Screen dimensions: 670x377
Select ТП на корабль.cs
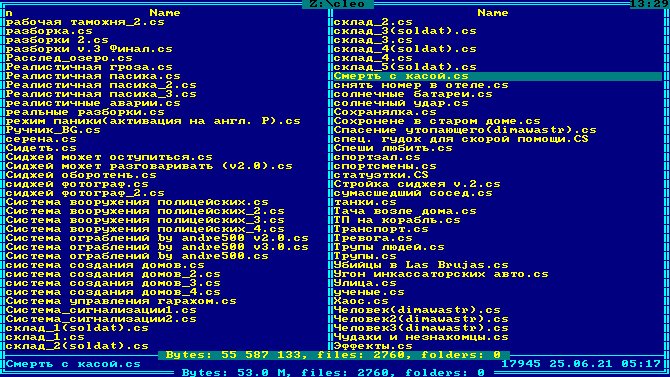[397, 220]
